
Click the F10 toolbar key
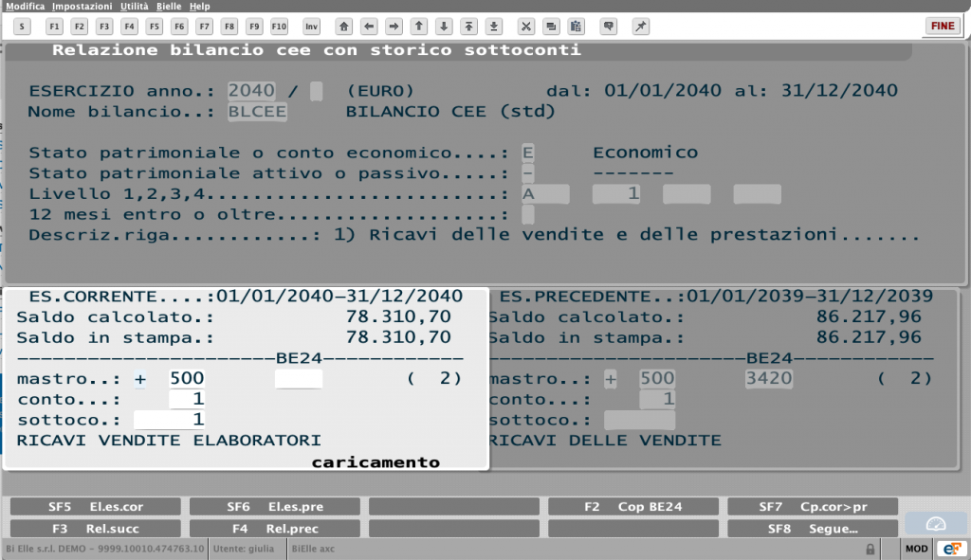tap(280, 27)
